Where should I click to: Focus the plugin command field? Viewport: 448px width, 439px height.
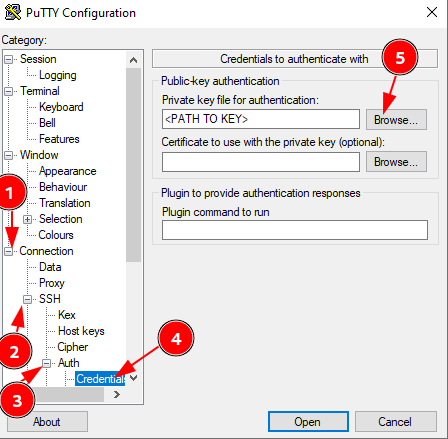(295, 230)
